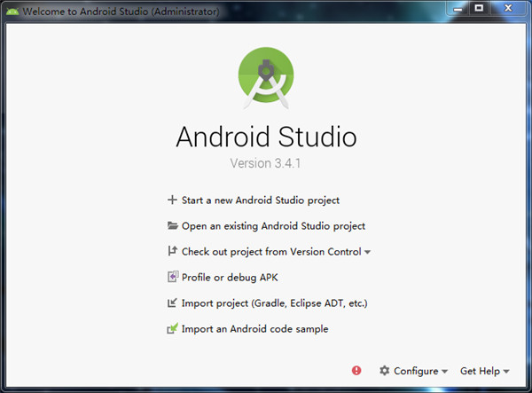Click the open folder icon for existing project
Screen dimensions: 532x393
click(x=173, y=225)
